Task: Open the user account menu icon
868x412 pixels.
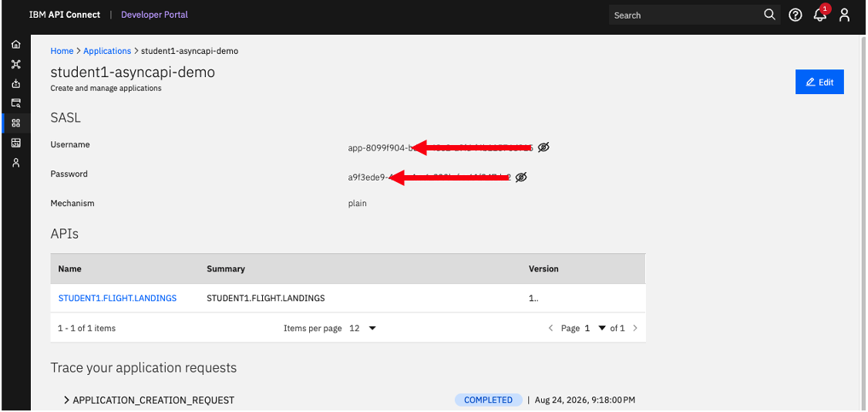Action: coord(844,15)
